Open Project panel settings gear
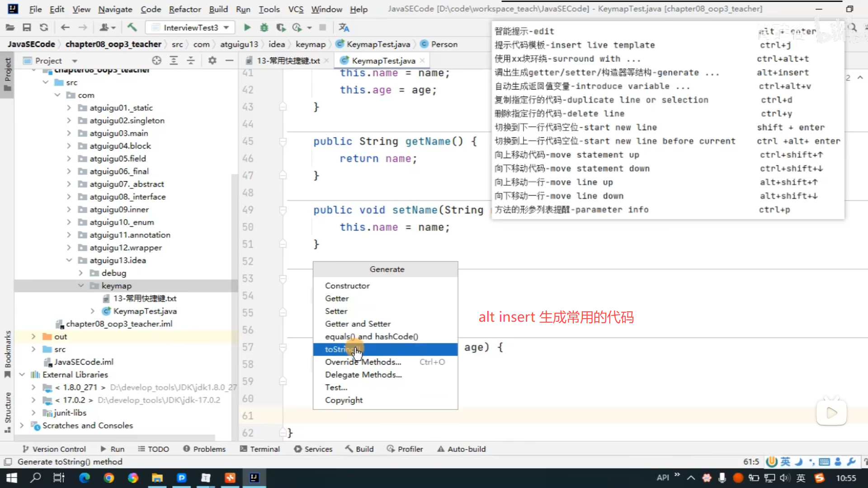 click(x=212, y=61)
